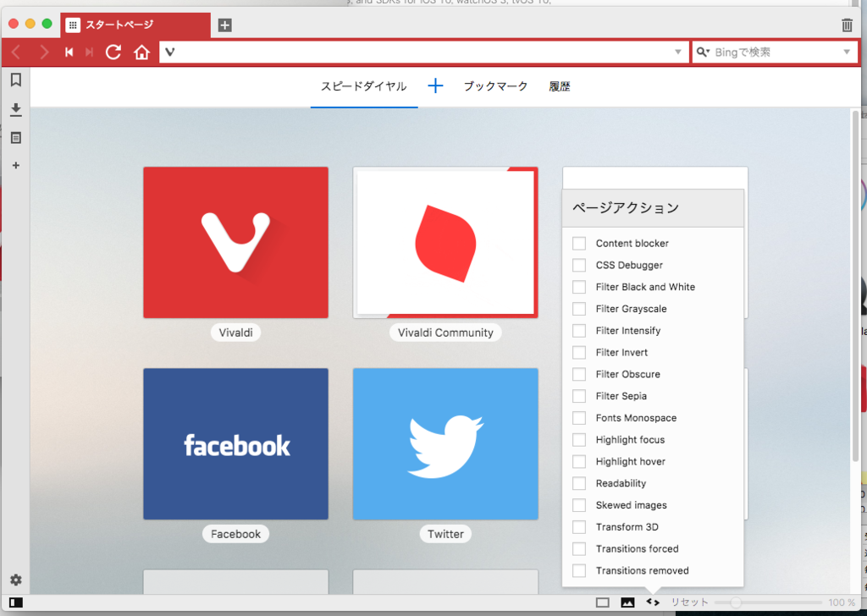
Task: Enable CSS Debugger checkbox
Action: [x=579, y=265]
